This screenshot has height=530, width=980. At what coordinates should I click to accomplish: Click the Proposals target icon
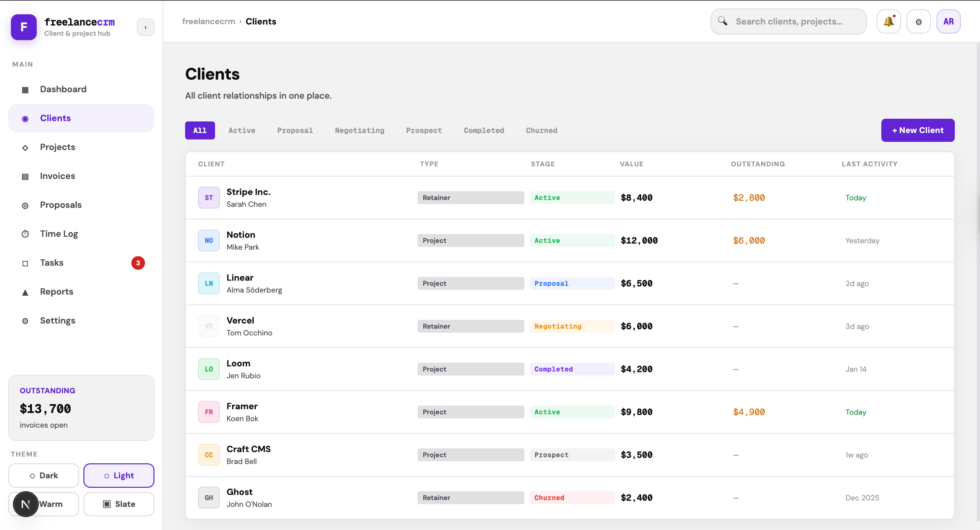click(25, 205)
